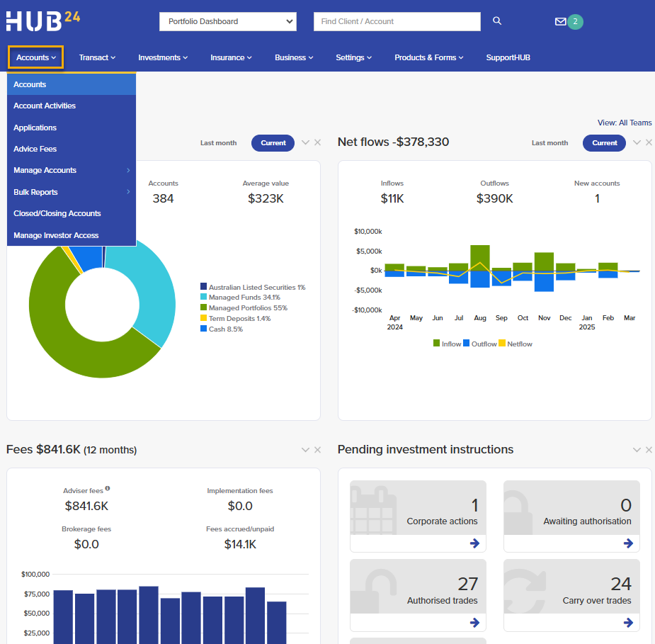Choose Applications menu entry
Image resolution: width=655 pixels, height=644 pixels.
coord(72,128)
